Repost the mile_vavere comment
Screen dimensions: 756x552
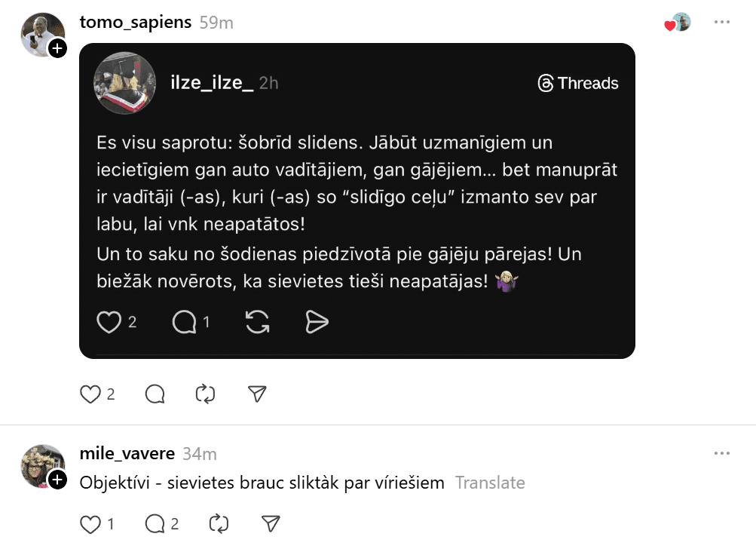pos(219,523)
